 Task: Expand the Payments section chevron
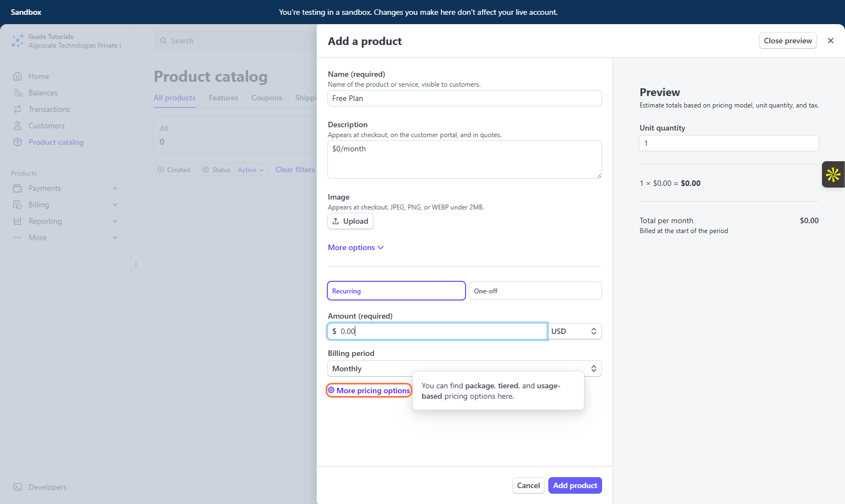click(x=115, y=188)
